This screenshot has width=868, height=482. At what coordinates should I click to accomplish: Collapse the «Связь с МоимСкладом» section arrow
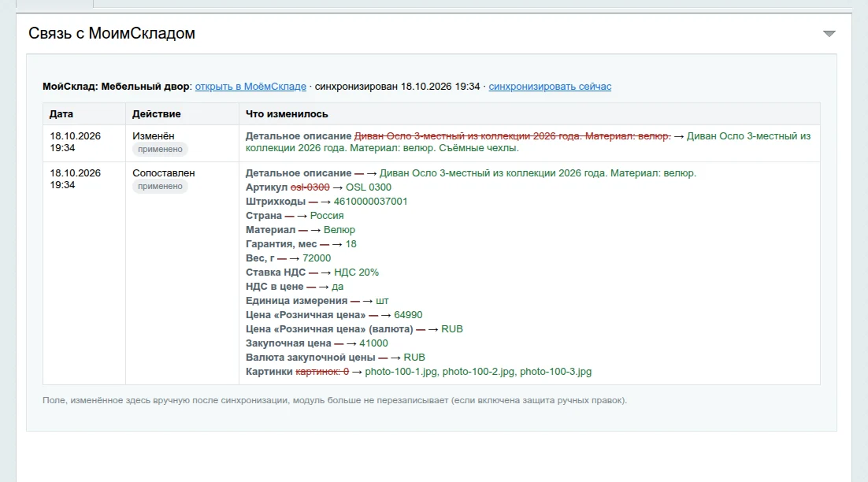[829, 34]
